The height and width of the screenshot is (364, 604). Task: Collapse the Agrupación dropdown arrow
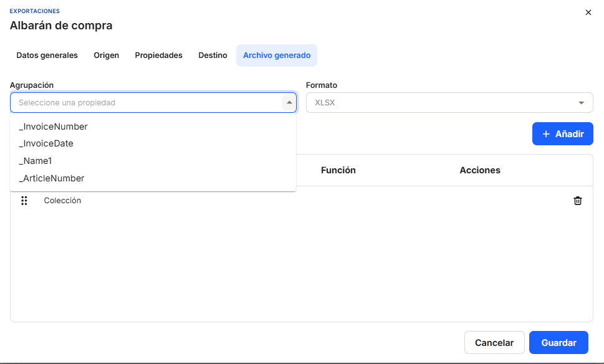pos(289,102)
